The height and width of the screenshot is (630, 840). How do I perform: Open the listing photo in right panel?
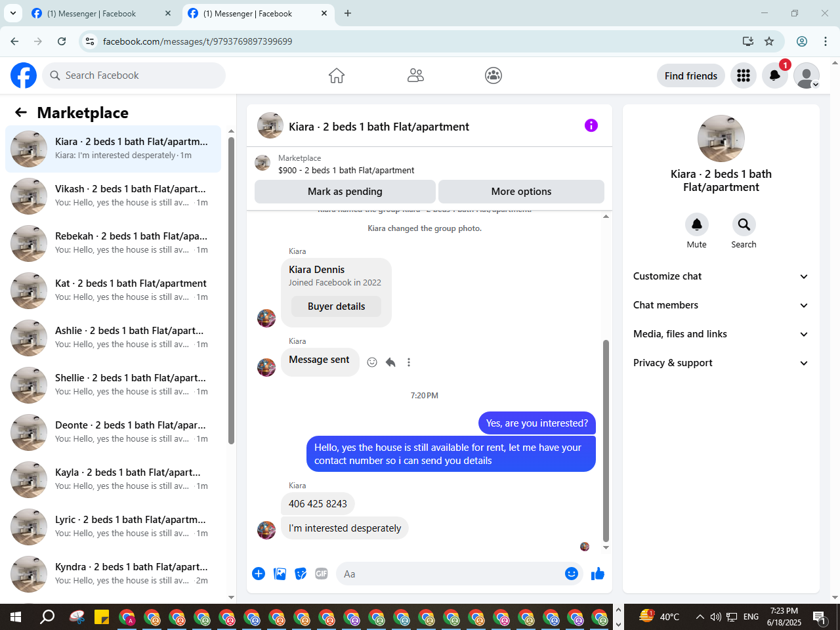point(721,138)
